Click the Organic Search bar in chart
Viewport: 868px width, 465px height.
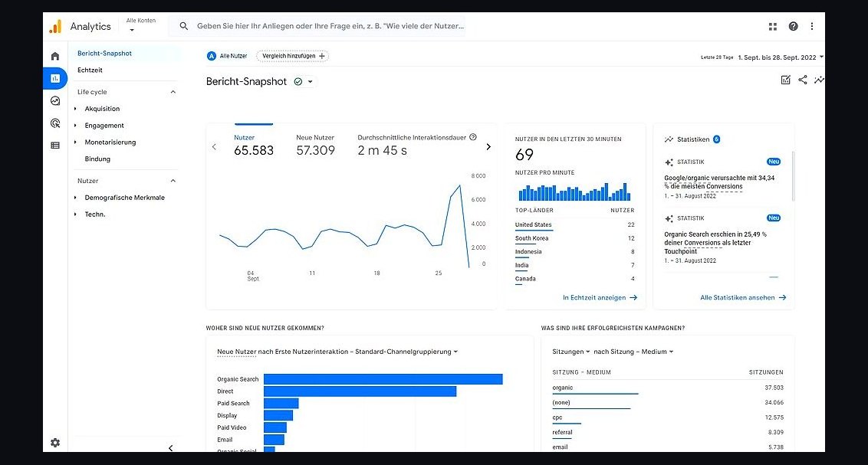coord(383,379)
